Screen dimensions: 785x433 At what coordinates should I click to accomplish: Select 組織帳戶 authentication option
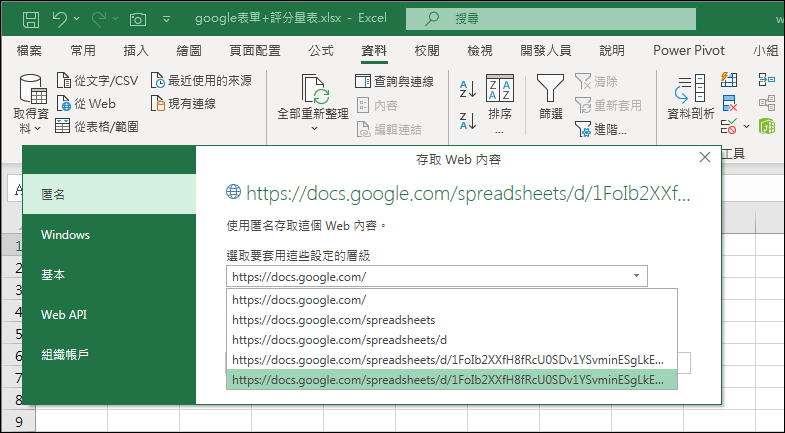pos(109,354)
